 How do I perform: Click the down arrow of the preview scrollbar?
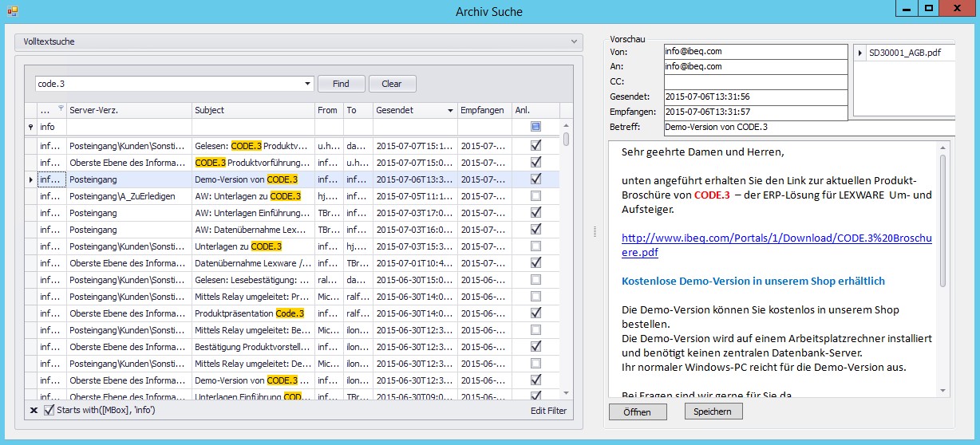coord(942,390)
